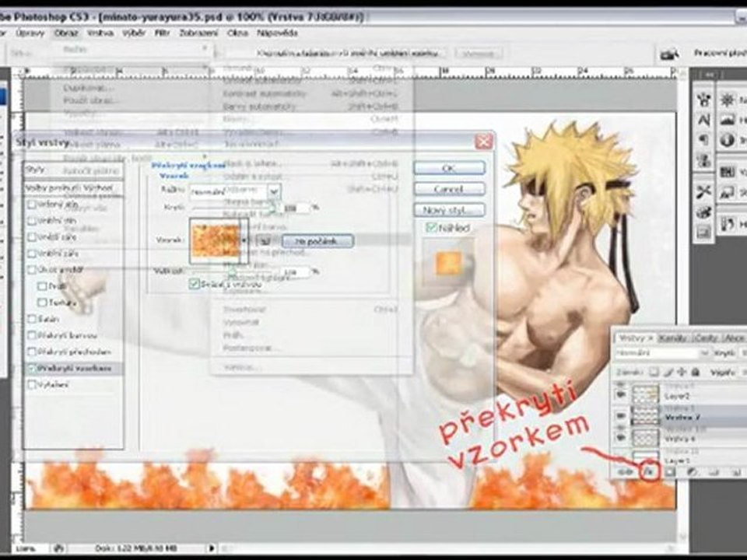This screenshot has width=747, height=560.
Task: Open the Vrstva menu
Action: pos(100,33)
